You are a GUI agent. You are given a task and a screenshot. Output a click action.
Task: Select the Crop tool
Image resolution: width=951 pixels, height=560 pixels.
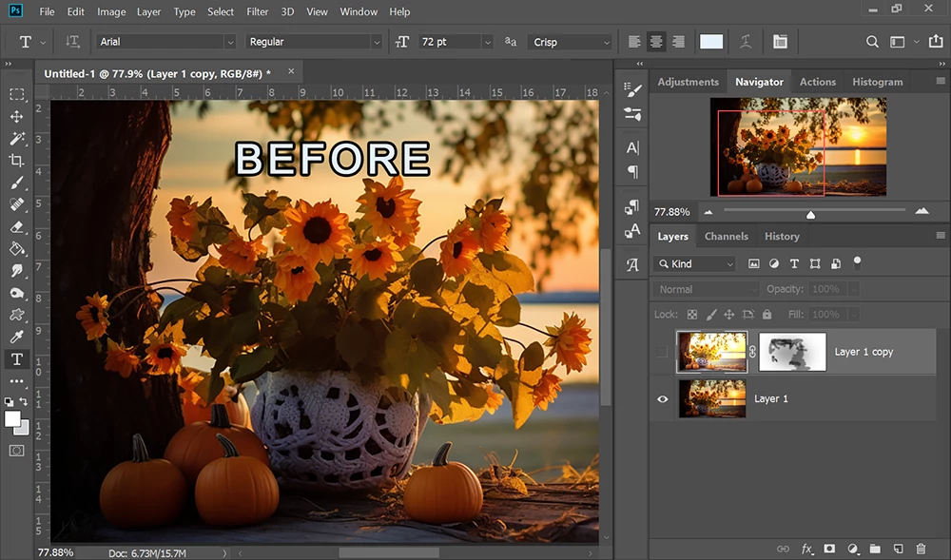point(16,161)
